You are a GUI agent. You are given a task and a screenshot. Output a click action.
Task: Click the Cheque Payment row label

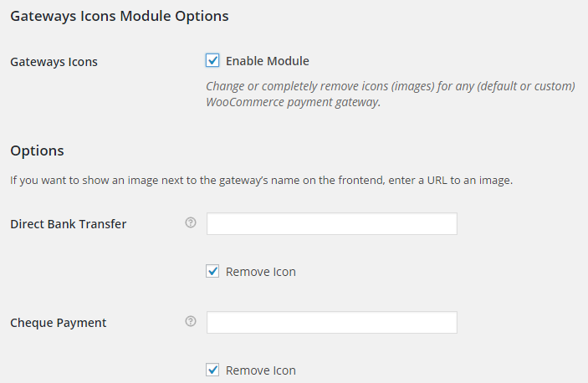click(x=58, y=323)
